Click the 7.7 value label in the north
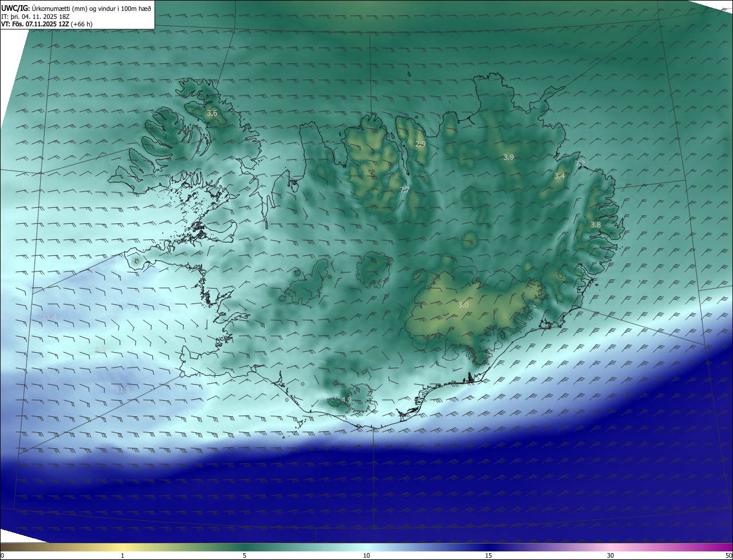 pyautogui.click(x=404, y=190)
